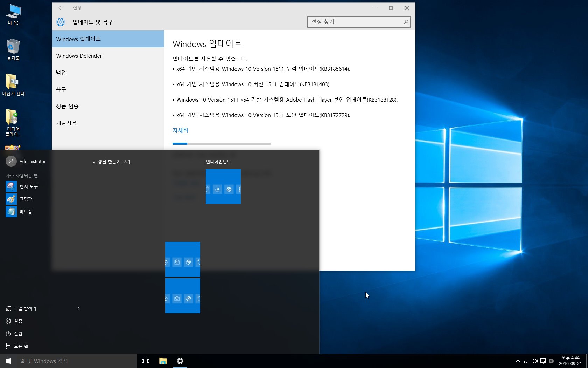Expand 파일 탐색기 jump list arrow
The image size is (588, 368).
(x=79, y=308)
